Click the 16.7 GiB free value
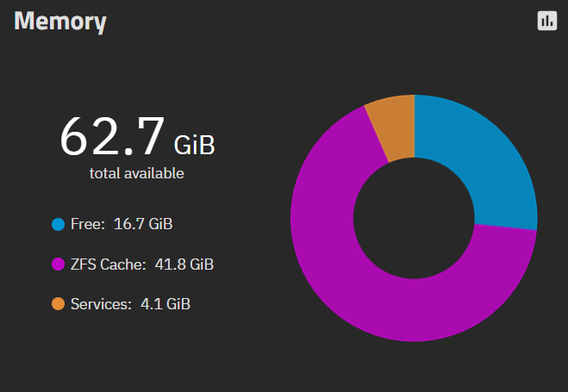This screenshot has height=392, width=568. pos(143,224)
